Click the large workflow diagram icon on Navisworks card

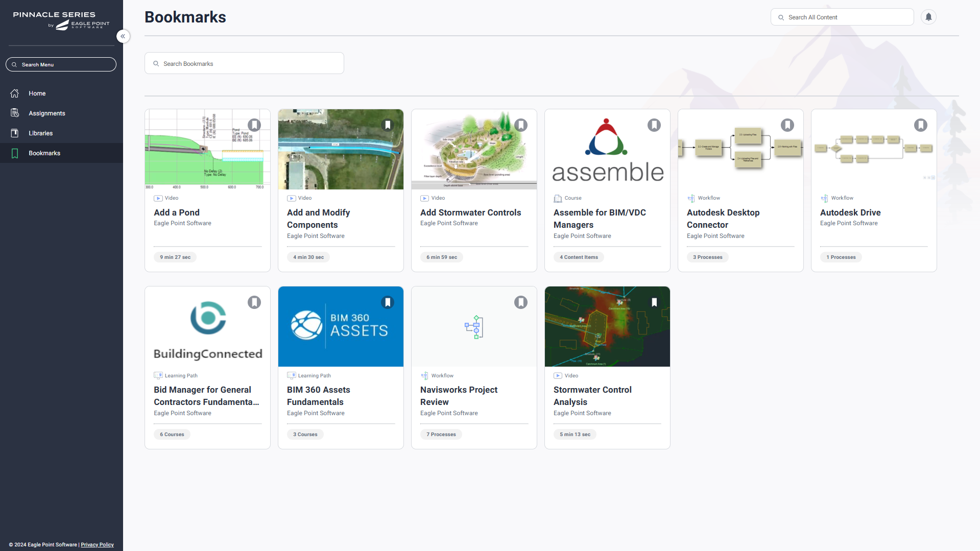(x=474, y=327)
